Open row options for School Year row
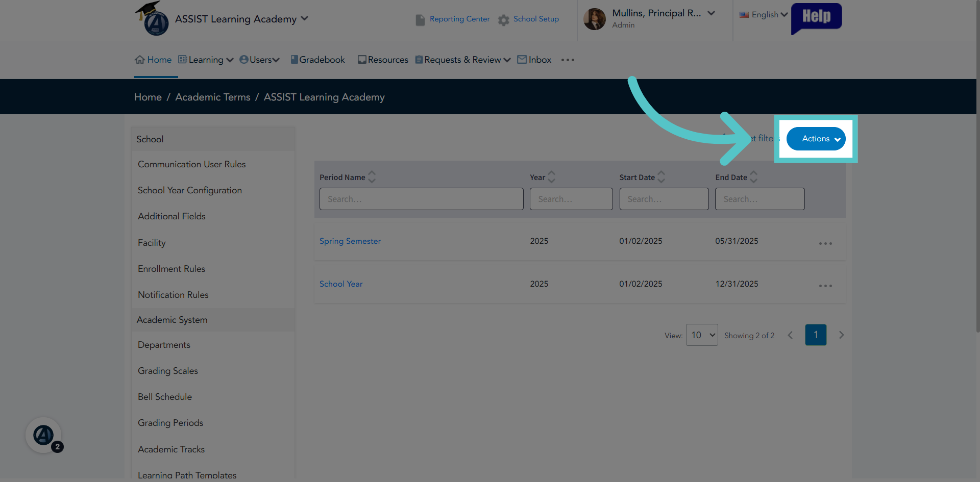 pos(825,286)
